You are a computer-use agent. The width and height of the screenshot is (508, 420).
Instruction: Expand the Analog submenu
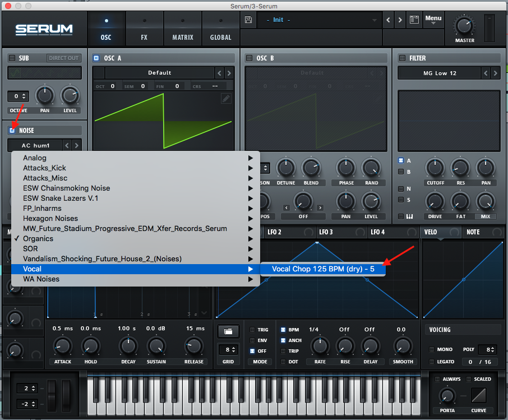pos(136,158)
